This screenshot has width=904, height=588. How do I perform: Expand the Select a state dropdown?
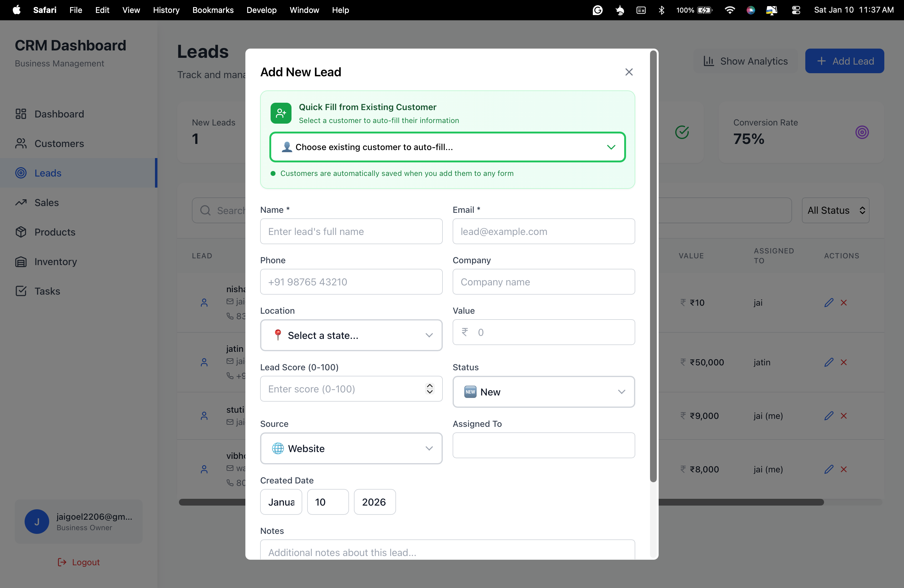click(351, 335)
